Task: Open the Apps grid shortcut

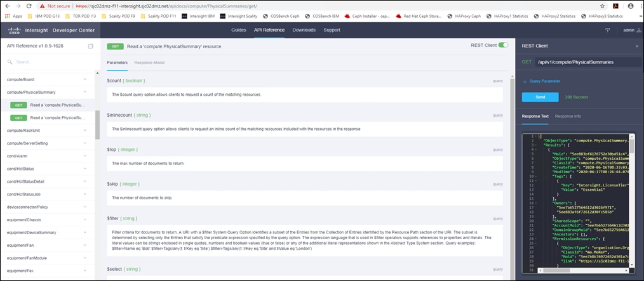Action: click(x=14, y=16)
